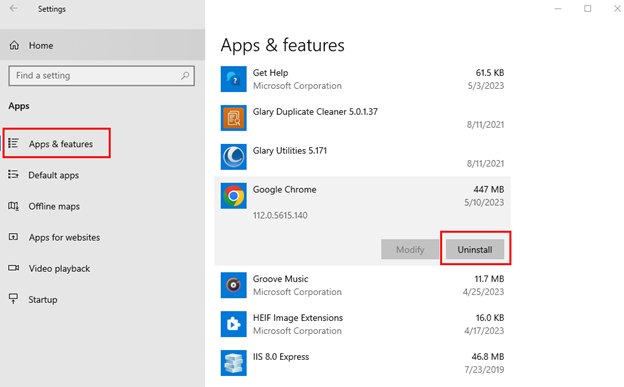The image size is (624, 387).
Task: Click the Google Chrome app icon
Action: tap(234, 196)
